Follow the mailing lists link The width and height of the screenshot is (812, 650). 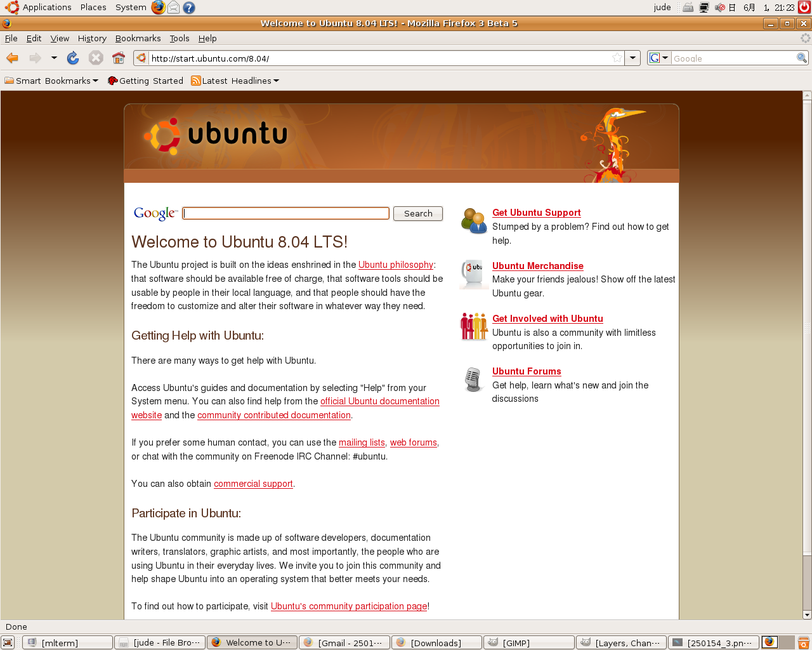pyautogui.click(x=362, y=442)
